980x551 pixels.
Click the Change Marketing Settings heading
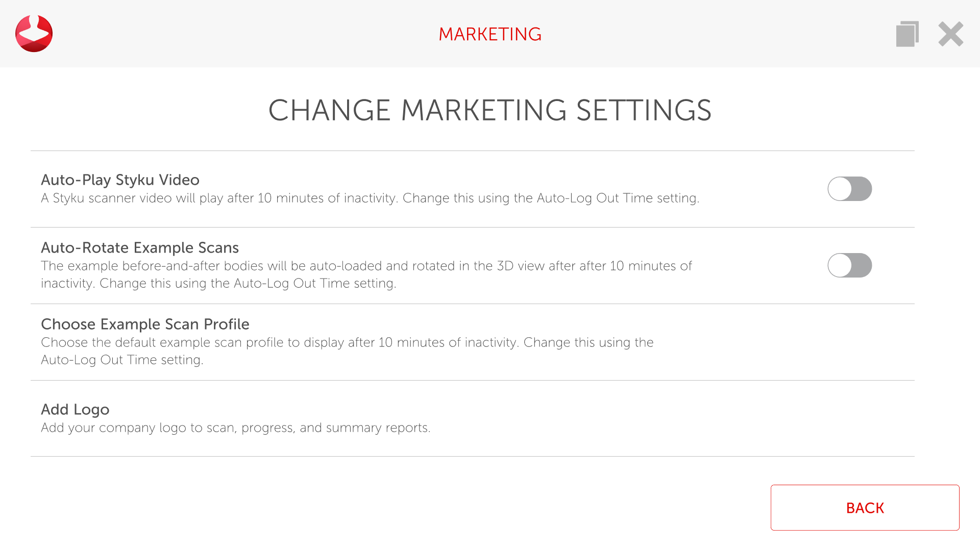coord(490,110)
